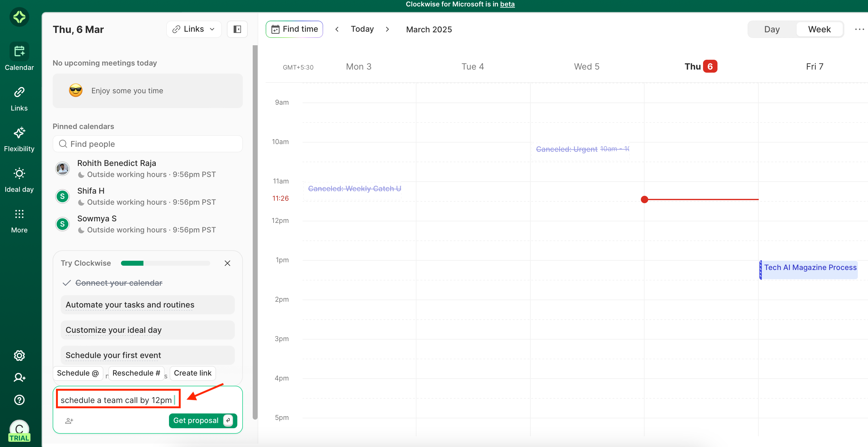This screenshot has width=868, height=447.
Task: Close the Try Clockwise checklist
Action: click(227, 263)
